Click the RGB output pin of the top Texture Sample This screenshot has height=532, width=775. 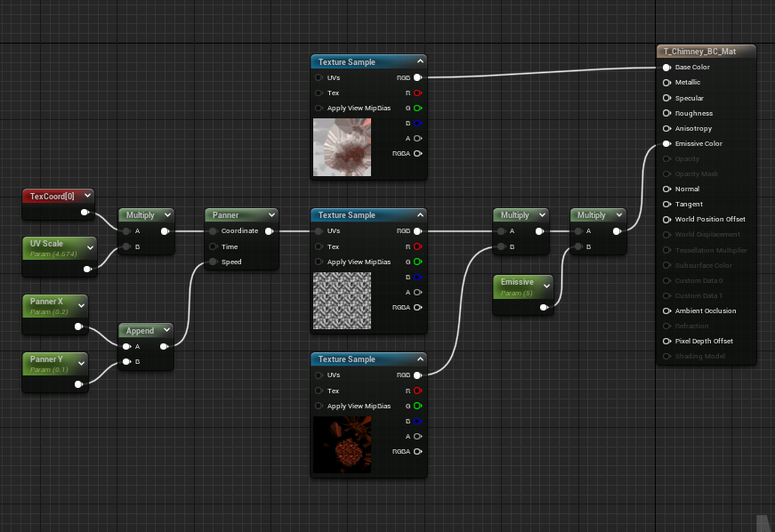tap(416, 77)
